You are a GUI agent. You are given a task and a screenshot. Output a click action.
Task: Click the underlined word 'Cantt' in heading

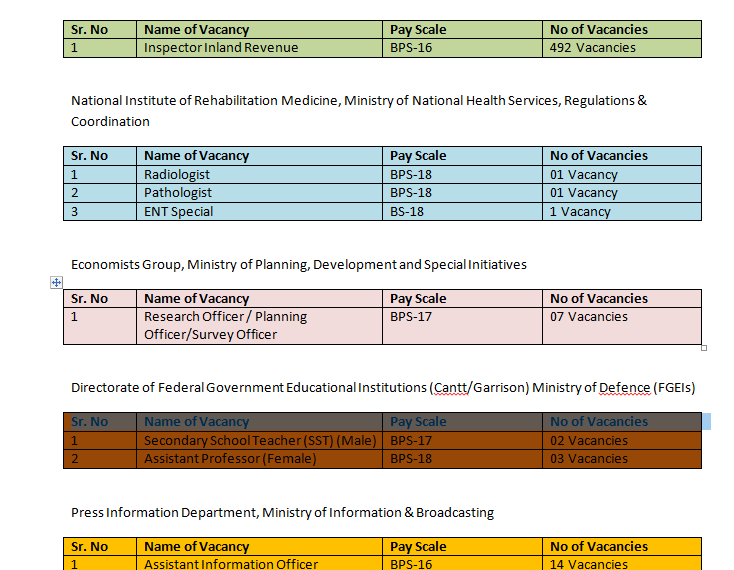pos(450,388)
